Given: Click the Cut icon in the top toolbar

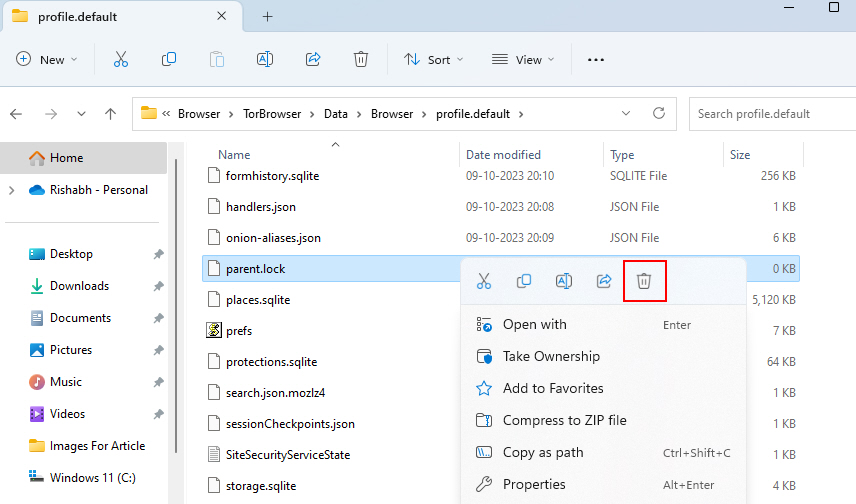Looking at the screenshot, I should pyautogui.click(x=121, y=59).
